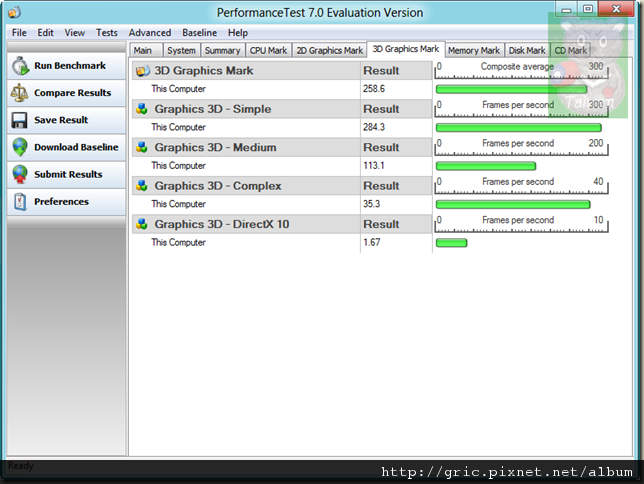644x484 pixels.
Task: Switch to the Main tab
Action: (146, 50)
